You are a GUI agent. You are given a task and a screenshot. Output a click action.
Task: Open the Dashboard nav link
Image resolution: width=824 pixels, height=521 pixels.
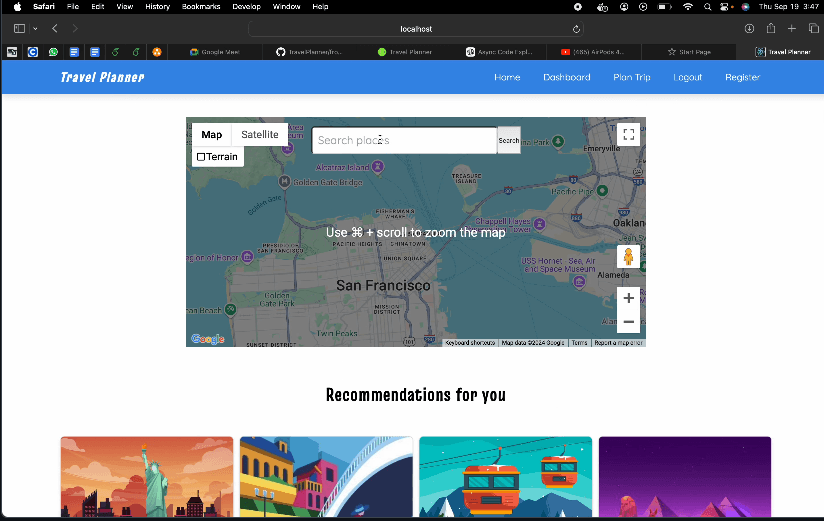pos(566,77)
